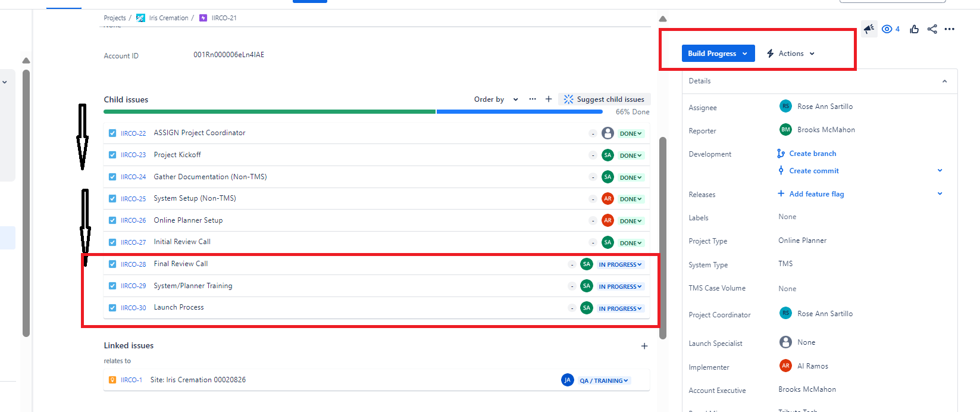The height and width of the screenshot is (412, 980).
Task: Open issue link IIRCO-22
Action: pos(133,133)
